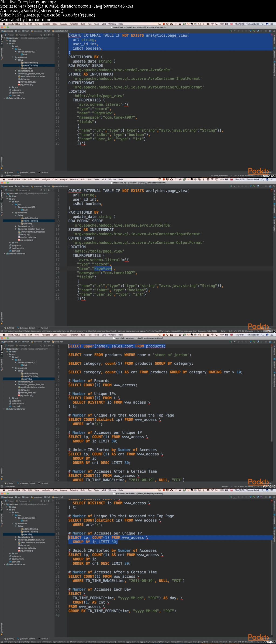This screenshot has height=644, width=276.
Task: Click the Spotlight search icon in the top frame
Action: coord(263,24)
